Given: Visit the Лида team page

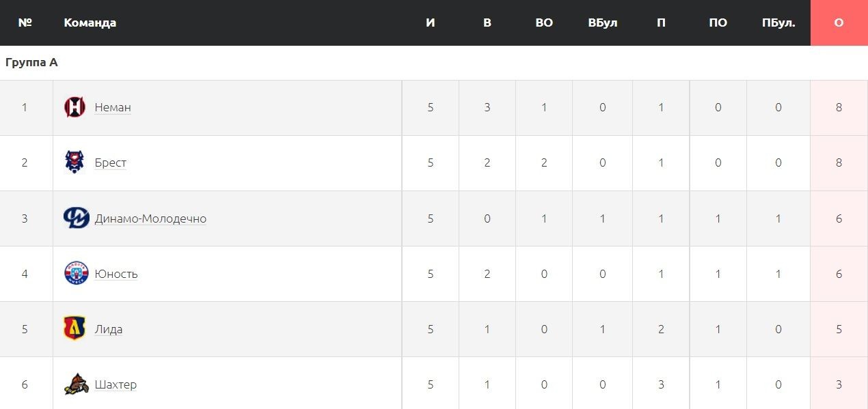Looking at the screenshot, I should 109,329.
